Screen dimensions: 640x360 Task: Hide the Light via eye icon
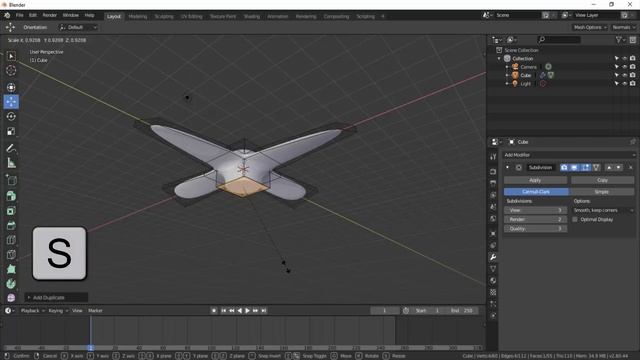(624, 84)
